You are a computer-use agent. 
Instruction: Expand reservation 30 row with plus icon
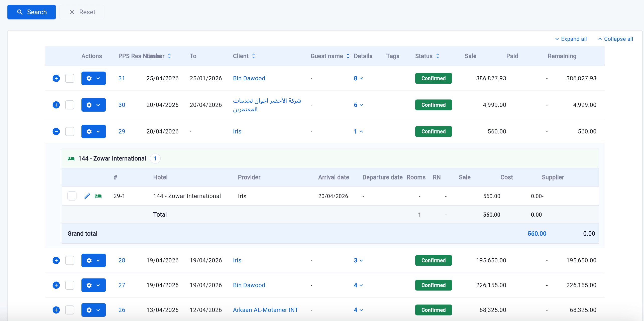(56, 105)
